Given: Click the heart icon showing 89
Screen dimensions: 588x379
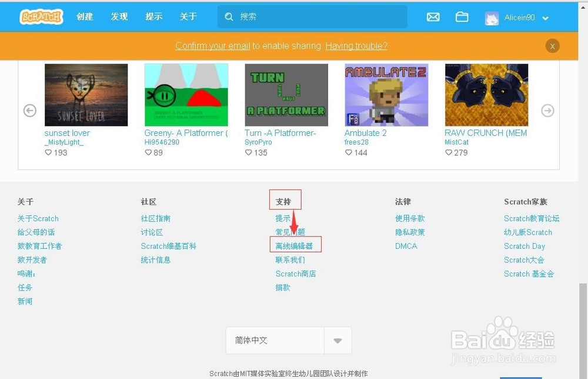Looking at the screenshot, I should (x=148, y=152).
